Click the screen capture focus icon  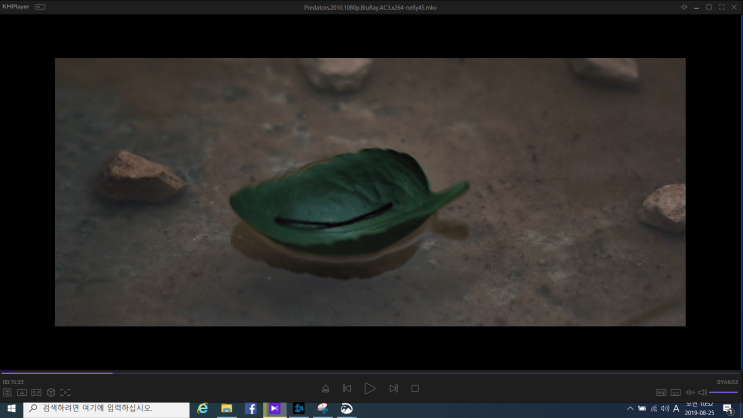tap(65, 392)
